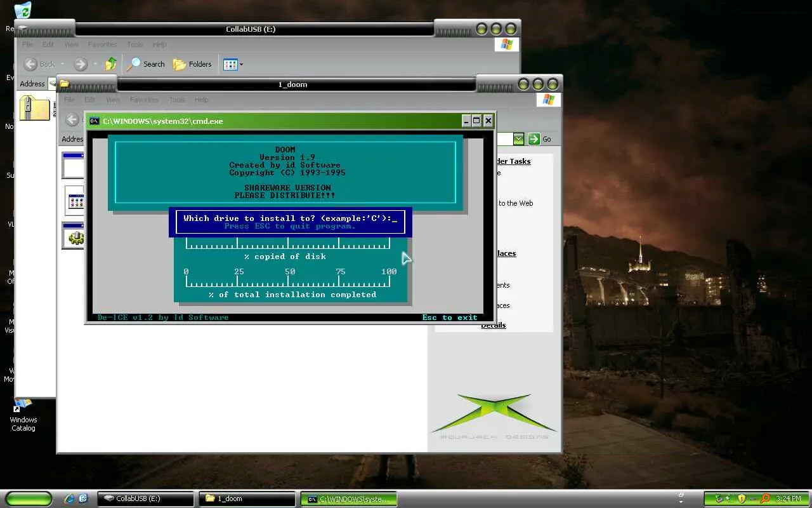Click the 'SHAREWARE VERSION' text in the installer
812x508 pixels.
pos(287,188)
